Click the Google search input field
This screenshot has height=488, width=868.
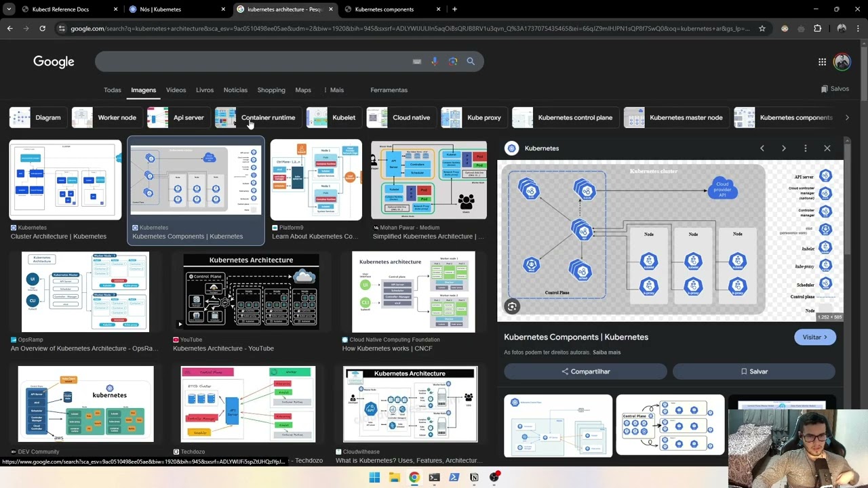point(254,62)
